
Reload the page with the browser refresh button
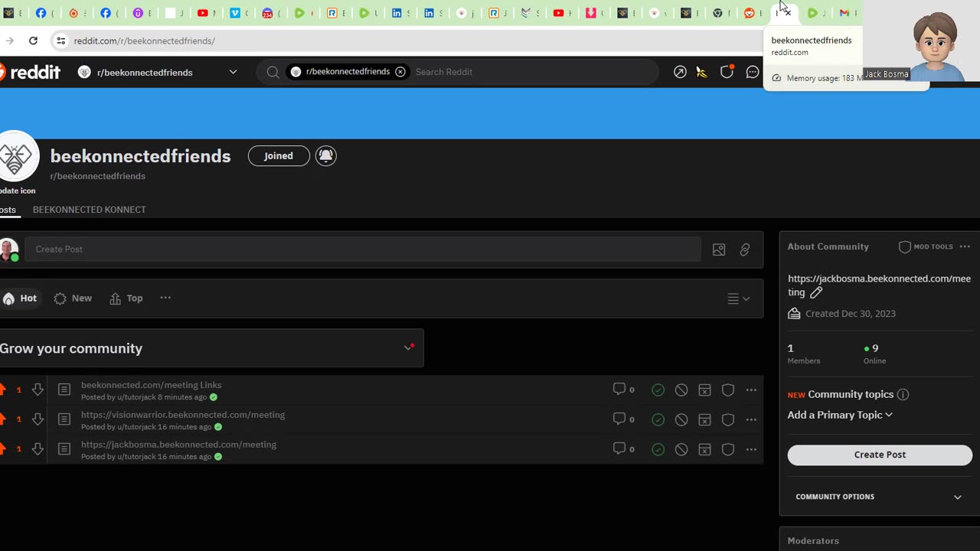click(x=33, y=41)
